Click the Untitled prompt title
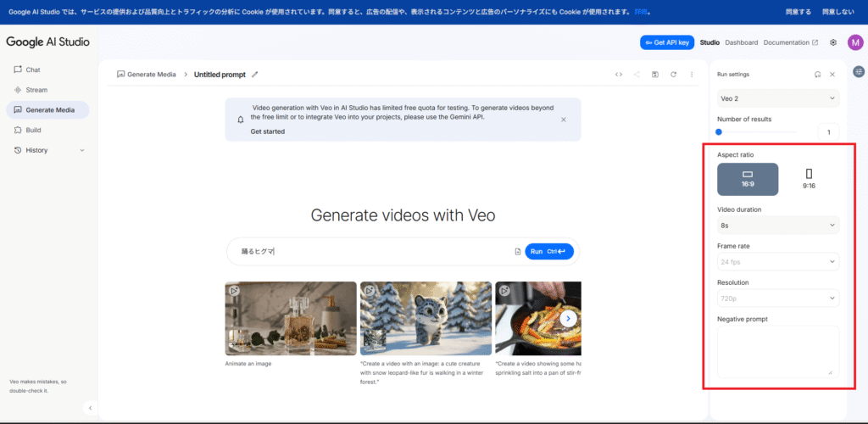 tap(220, 75)
